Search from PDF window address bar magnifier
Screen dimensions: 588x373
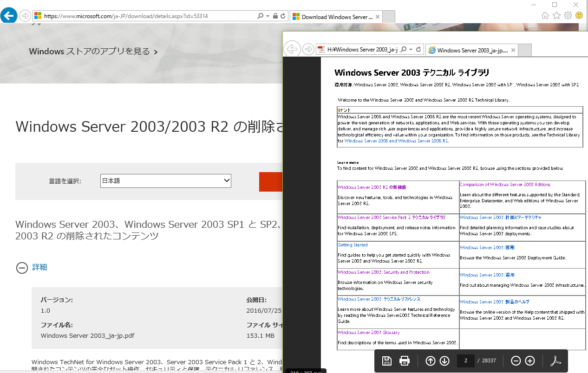pos(404,50)
